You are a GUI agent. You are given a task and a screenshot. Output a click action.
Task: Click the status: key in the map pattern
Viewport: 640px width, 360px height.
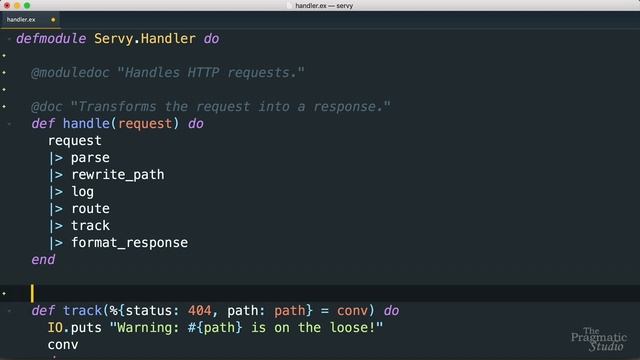coord(153,311)
